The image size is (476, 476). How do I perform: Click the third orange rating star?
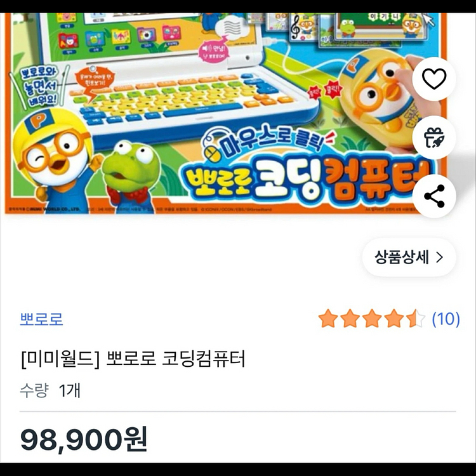pyautogui.click(x=372, y=319)
